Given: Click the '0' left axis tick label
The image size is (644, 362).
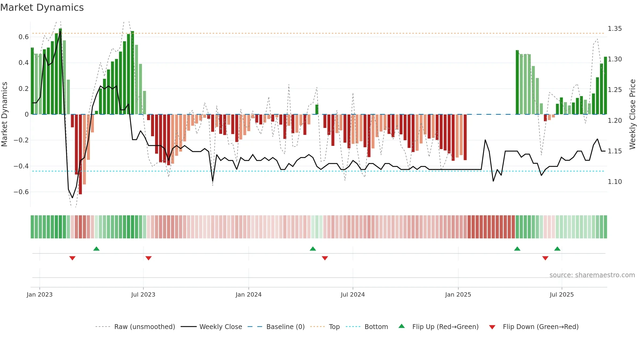Looking at the screenshot, I should point(27,114).
